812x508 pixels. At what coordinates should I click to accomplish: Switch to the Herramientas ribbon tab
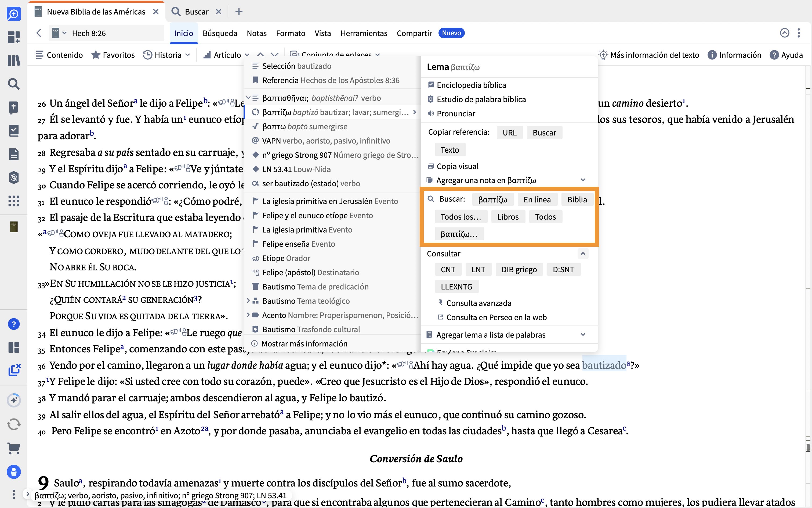(364, 33)
